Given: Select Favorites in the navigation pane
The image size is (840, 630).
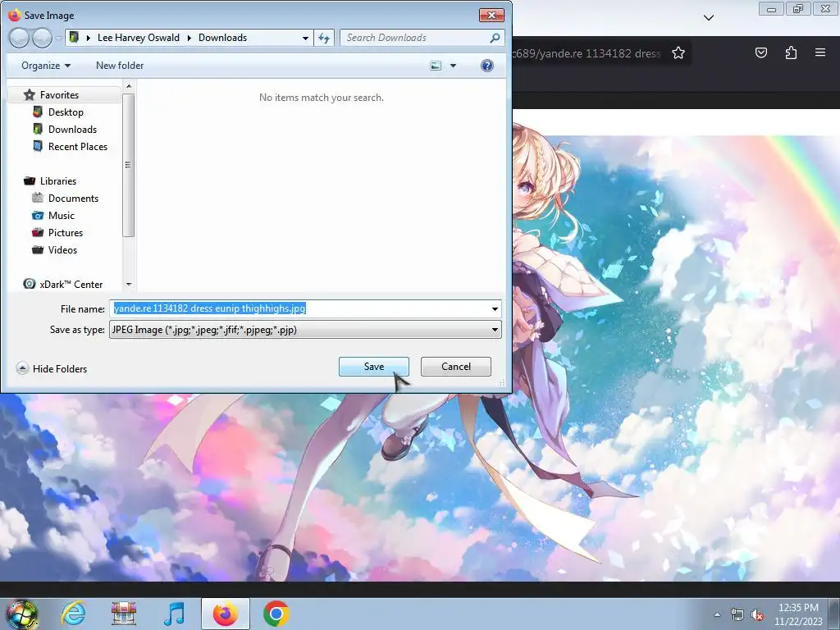Looking at the screenshot, I should [59, 95].
